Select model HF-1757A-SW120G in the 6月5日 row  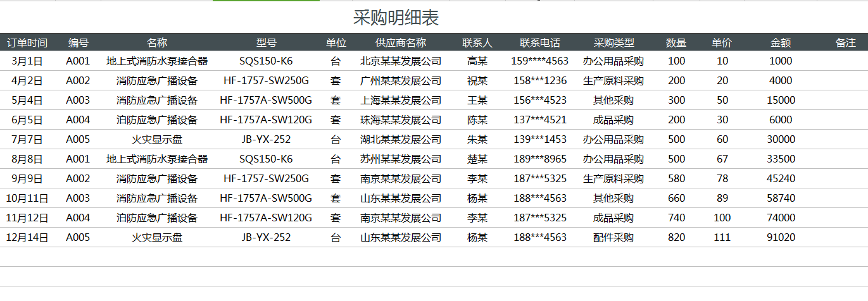click(267, 120)
